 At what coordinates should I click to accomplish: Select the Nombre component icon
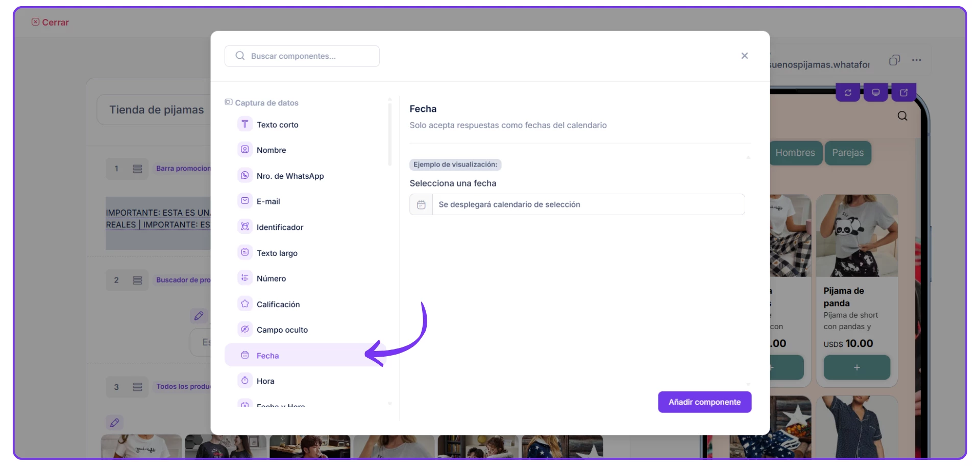(245, 150)
